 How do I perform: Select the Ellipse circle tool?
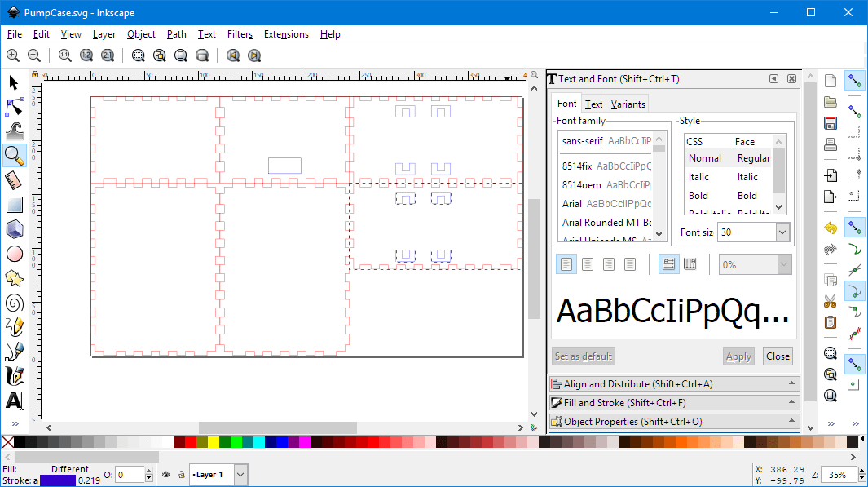pyautogui.click(x=14, y=254)
